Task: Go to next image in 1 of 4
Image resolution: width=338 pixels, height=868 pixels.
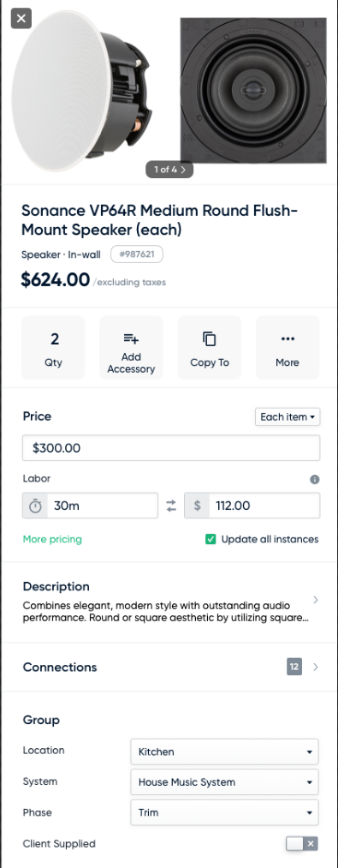Action: (x=184, y=170)
